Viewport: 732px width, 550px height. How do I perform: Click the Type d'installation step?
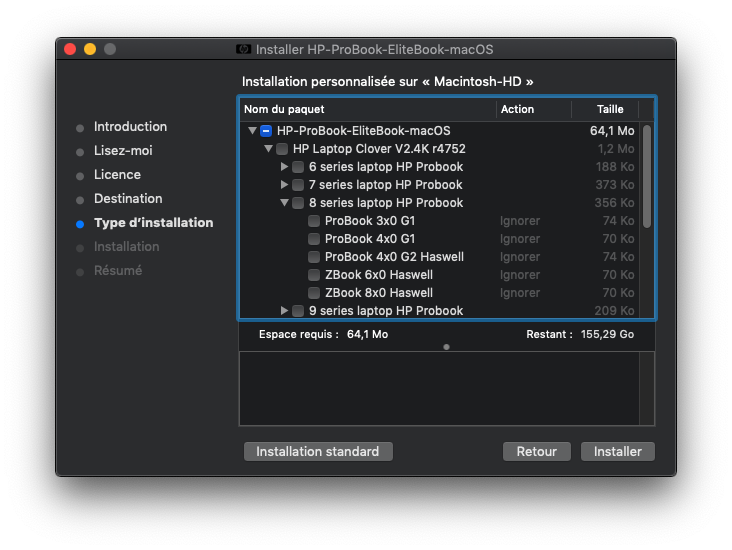point(154,223)
